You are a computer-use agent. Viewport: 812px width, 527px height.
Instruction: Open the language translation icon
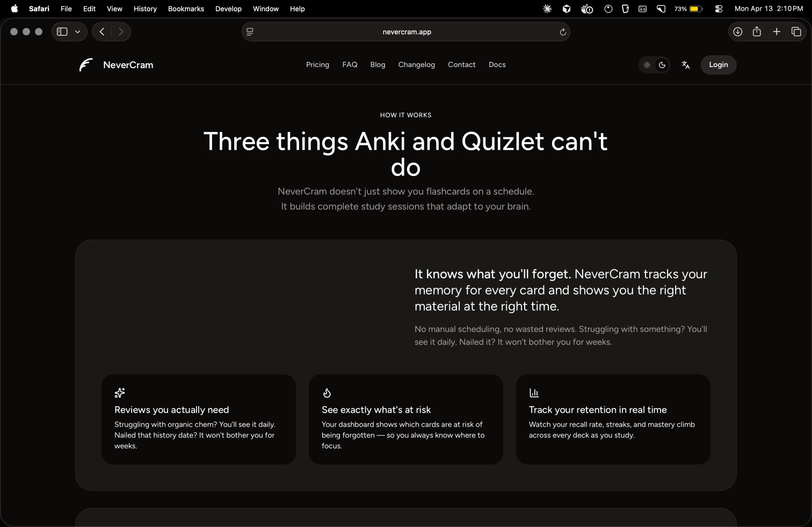pyautogui.click(x=686, y=65)
